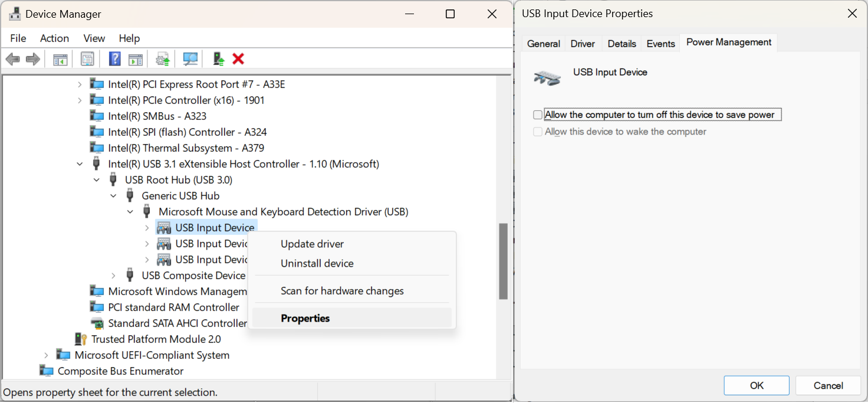Click the Update device driver toolbar icon

tap(219, 59)
